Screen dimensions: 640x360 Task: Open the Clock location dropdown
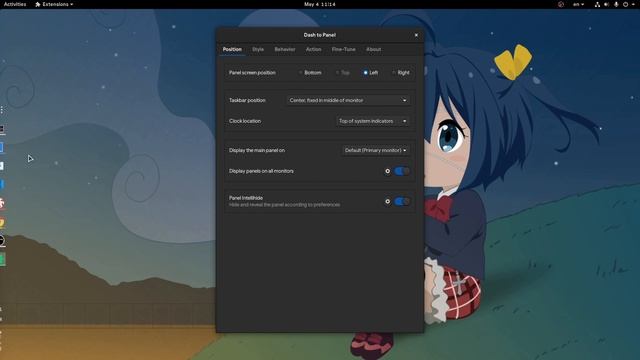coord(373,121)
